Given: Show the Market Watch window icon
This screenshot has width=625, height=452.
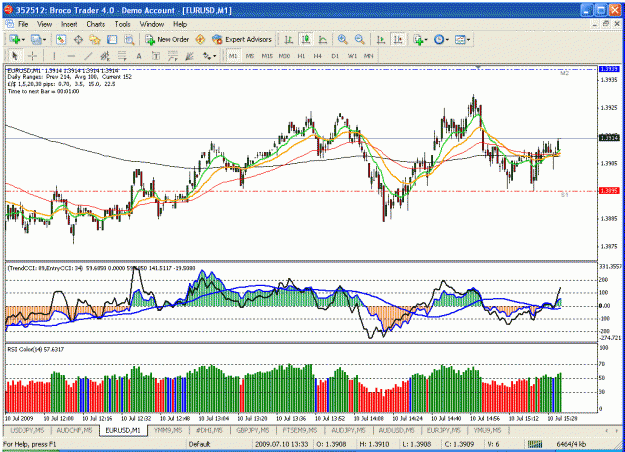Looking at the screenshot, I should pos(61,39).
